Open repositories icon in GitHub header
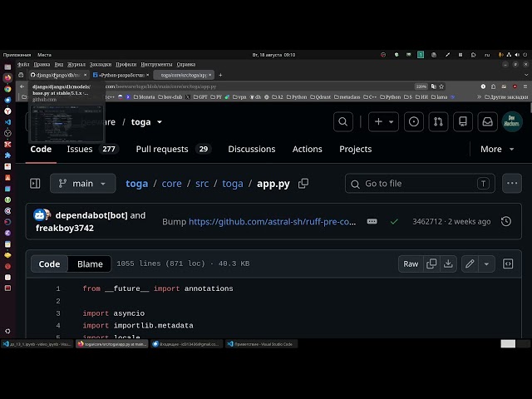 [463, 121]
